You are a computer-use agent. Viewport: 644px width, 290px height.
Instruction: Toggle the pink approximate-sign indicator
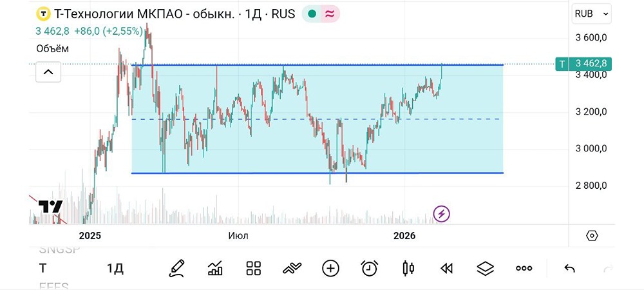(330, 14)
